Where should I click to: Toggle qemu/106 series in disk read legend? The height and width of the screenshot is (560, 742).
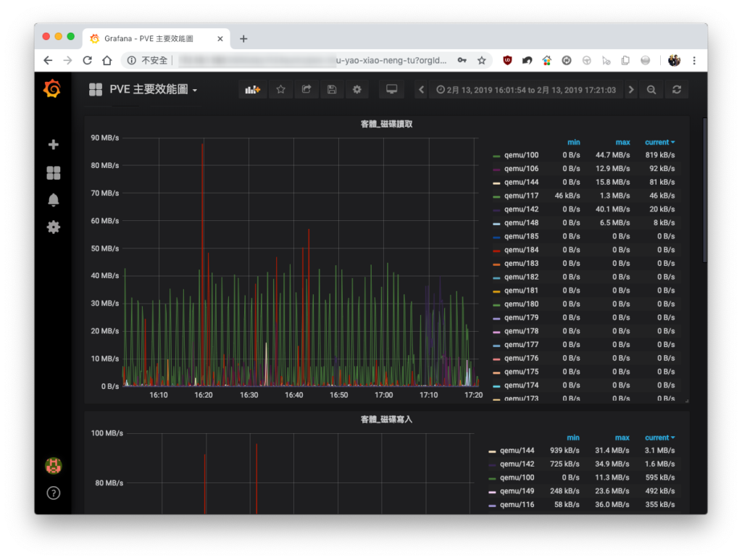521,169
